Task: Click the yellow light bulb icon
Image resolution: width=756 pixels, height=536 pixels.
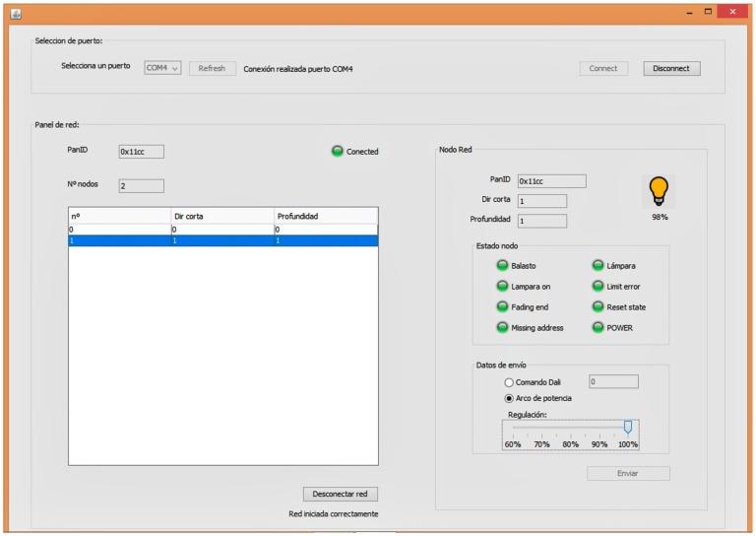Action: coord(659,190)
